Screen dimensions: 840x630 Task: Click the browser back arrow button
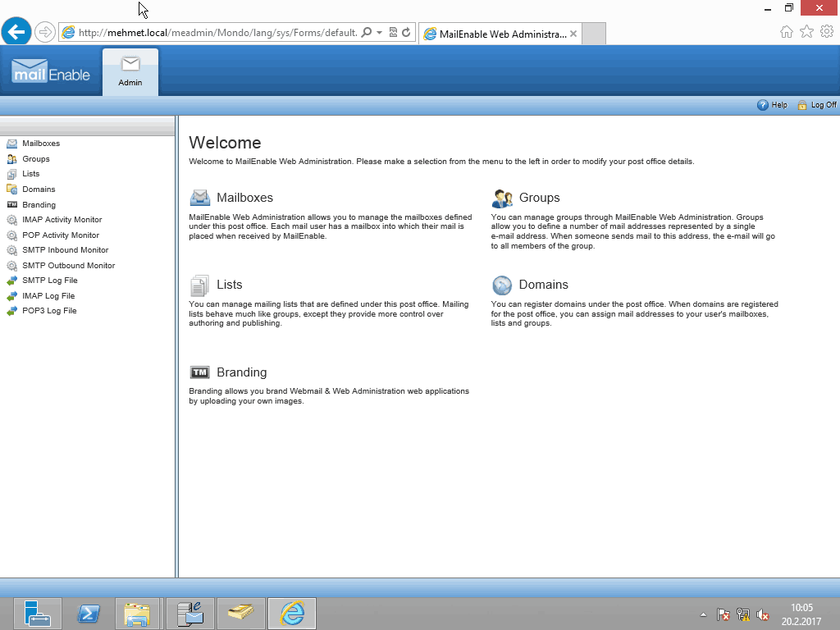tap(16, 32)
